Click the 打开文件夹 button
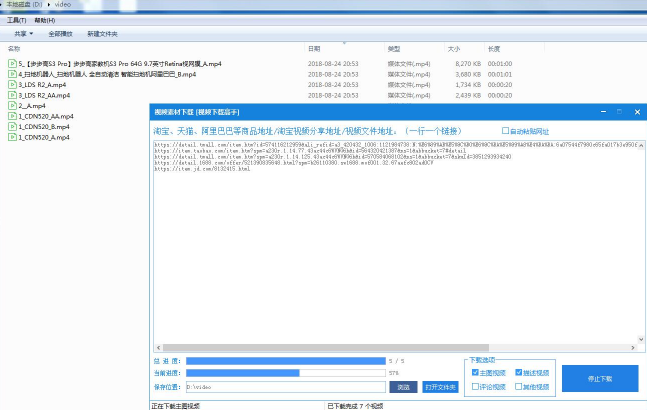The height and width of the screenshot is (410, 647). 440,386
